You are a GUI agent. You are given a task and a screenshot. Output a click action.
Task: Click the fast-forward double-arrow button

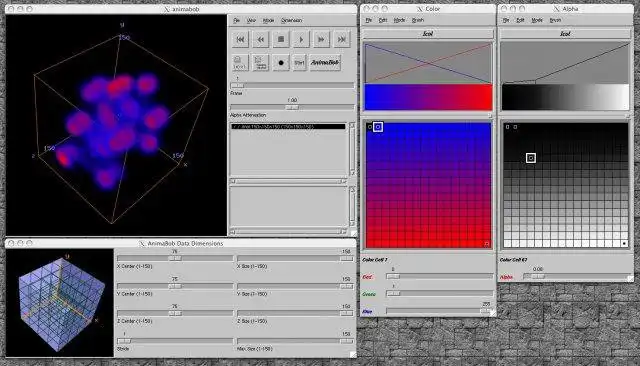pos(321,39)
